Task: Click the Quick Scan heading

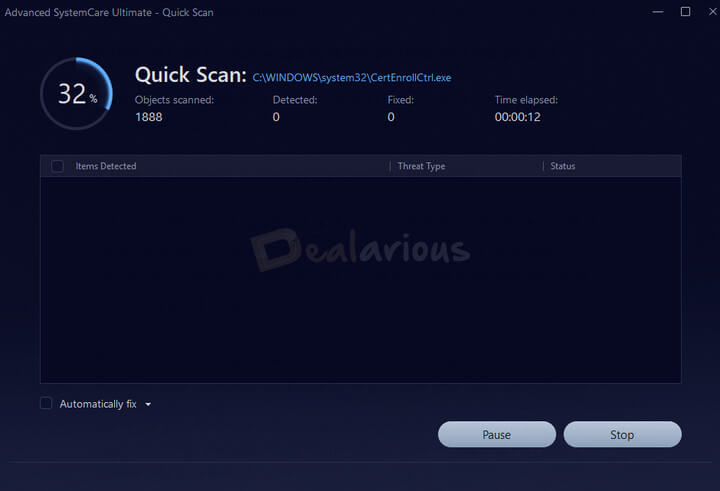Action: tap(191, 74)
